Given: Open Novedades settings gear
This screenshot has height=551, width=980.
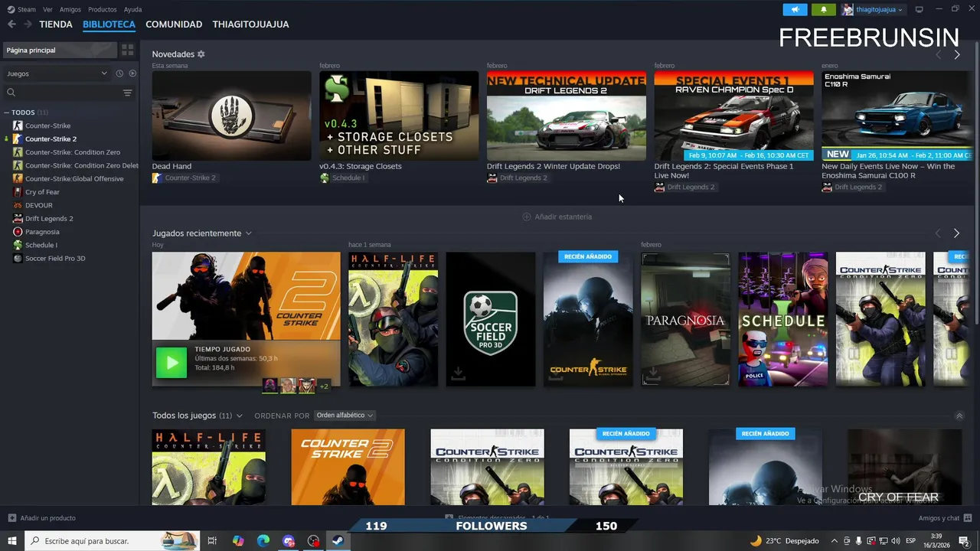Looking at the screenshot, I should pos(201,54).
